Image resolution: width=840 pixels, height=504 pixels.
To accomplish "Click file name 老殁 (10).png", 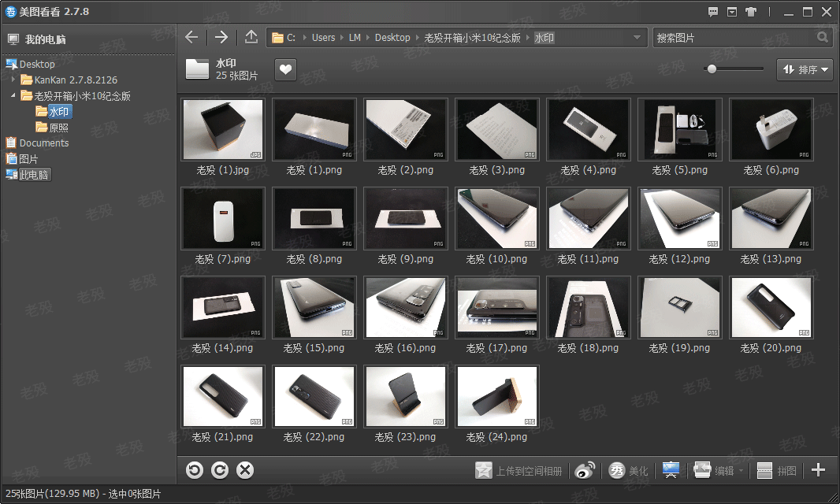I will [496, 259].
